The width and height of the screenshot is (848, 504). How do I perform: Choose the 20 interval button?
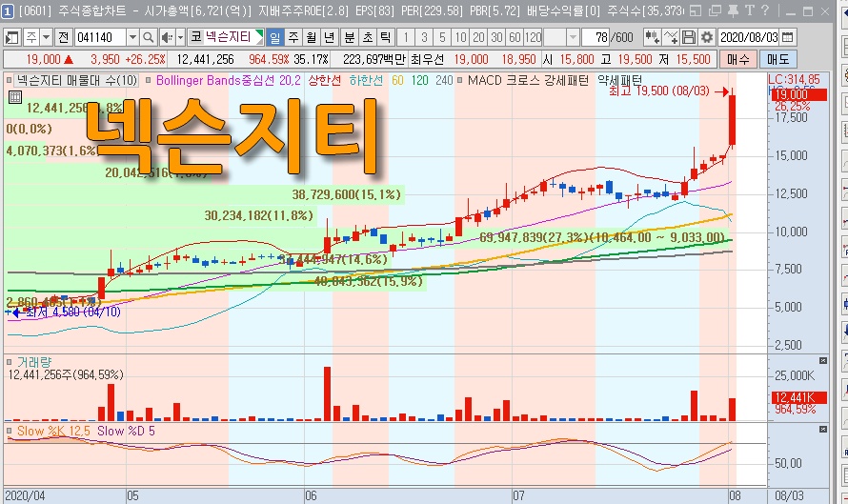[x=478, y=37]
